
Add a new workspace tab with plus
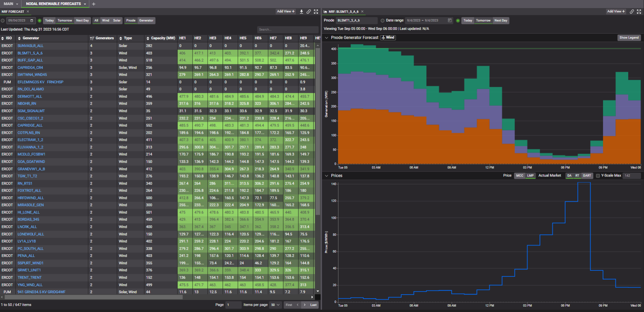pos(94,4)
